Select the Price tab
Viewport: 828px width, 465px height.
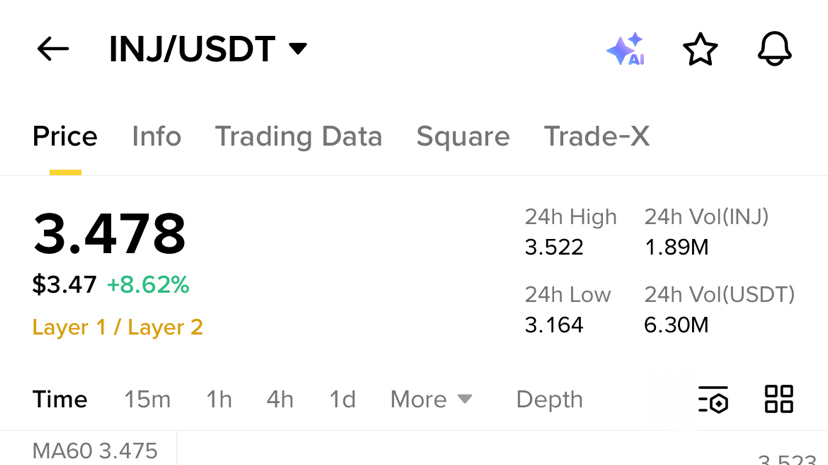65,137
